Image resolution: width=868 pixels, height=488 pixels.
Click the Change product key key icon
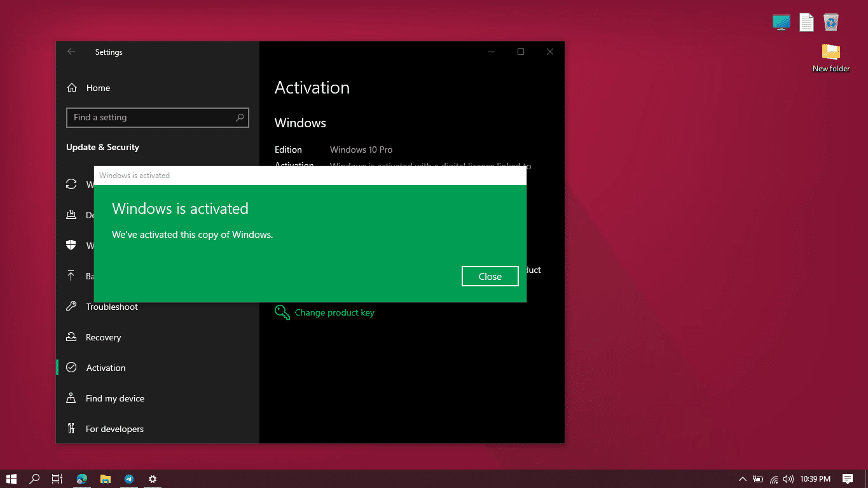click(x=282, y=312)
